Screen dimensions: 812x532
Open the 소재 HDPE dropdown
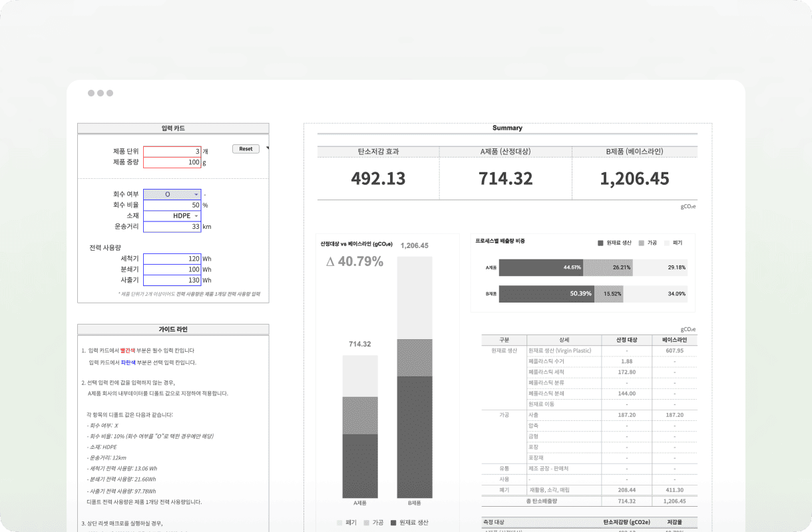click(x=172, y=215)
